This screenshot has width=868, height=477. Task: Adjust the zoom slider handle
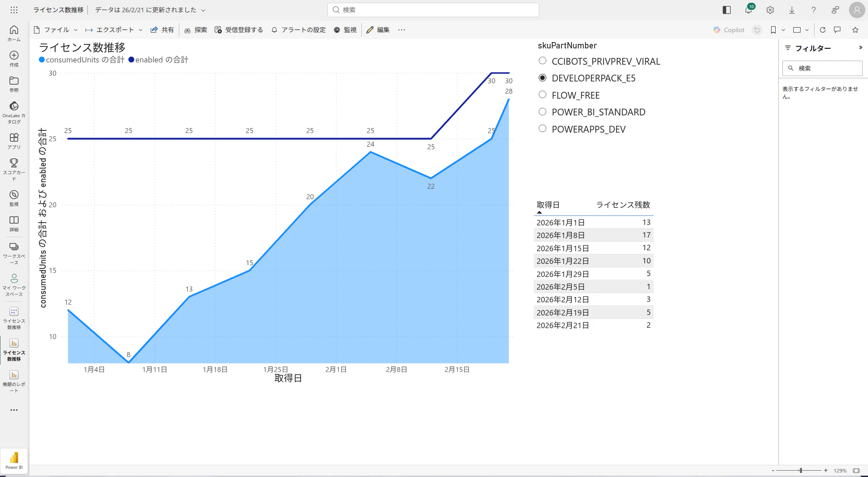click(x=801, y=471)
